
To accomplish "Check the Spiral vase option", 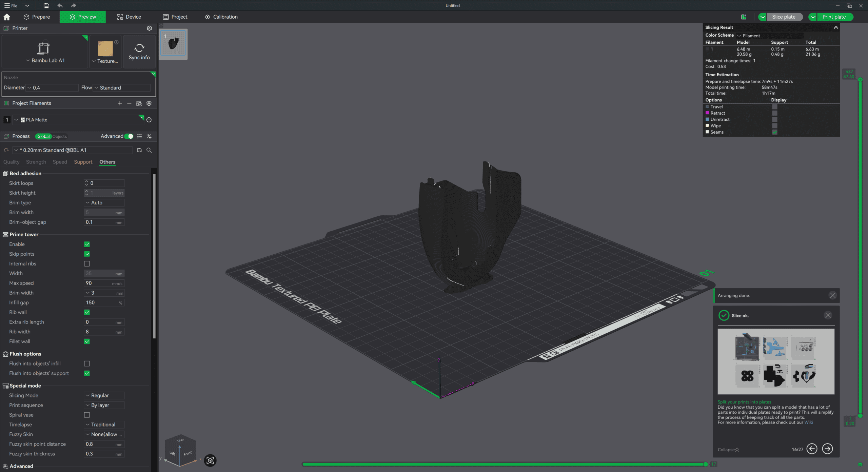I will coord(87,415).
